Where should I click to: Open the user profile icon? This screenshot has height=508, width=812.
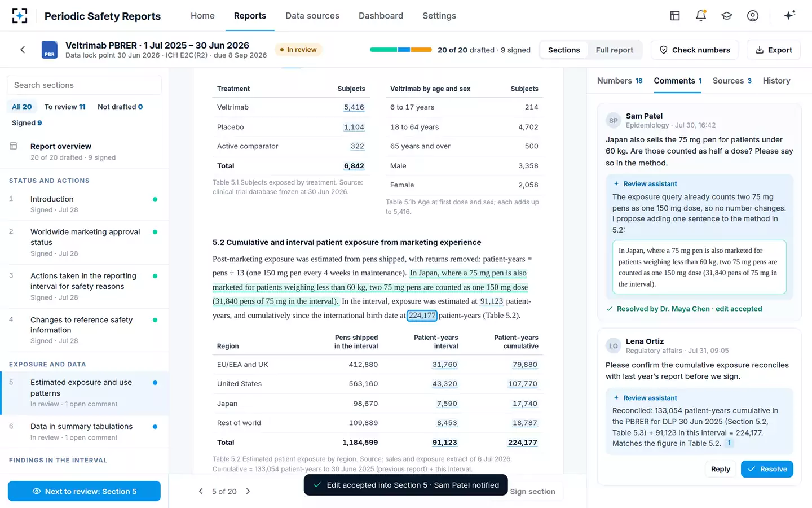coord(753,16)
